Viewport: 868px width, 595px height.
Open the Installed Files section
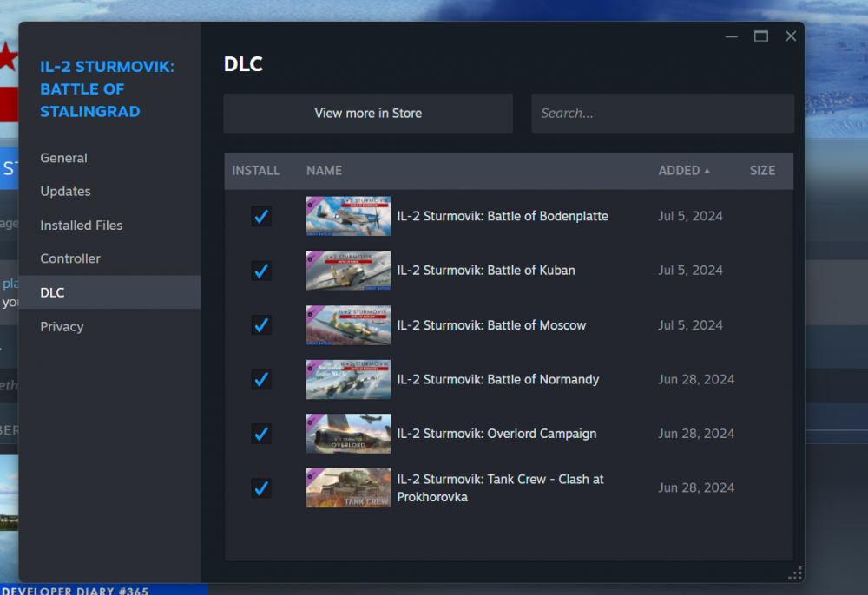point(81,225)
